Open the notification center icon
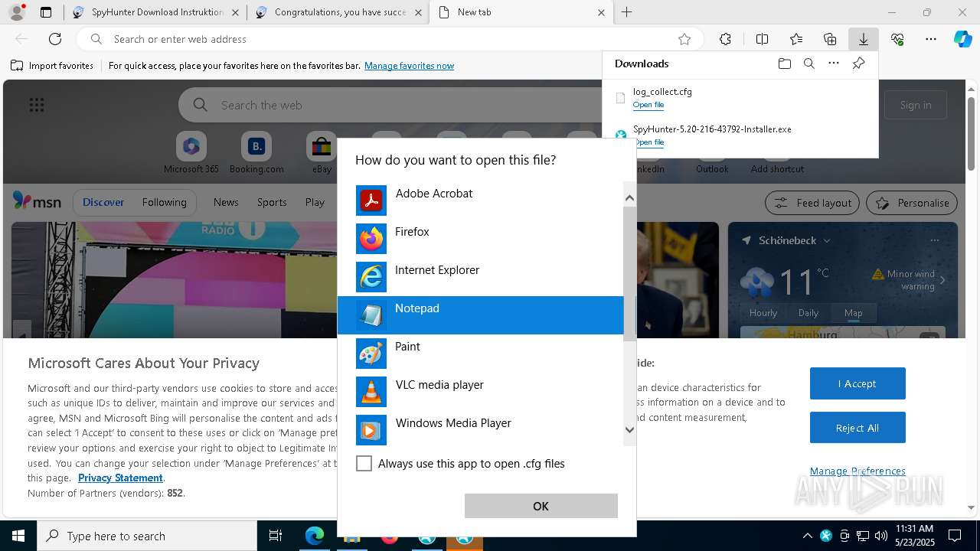 pyautogui.click(x=955, y=536)
